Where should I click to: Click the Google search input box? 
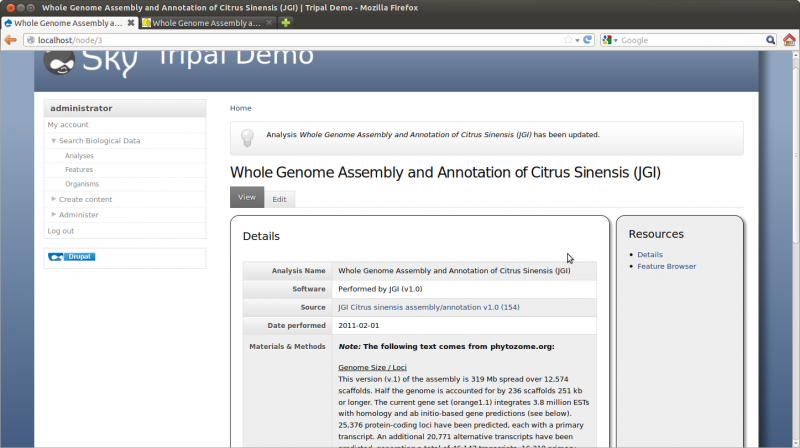691,40
